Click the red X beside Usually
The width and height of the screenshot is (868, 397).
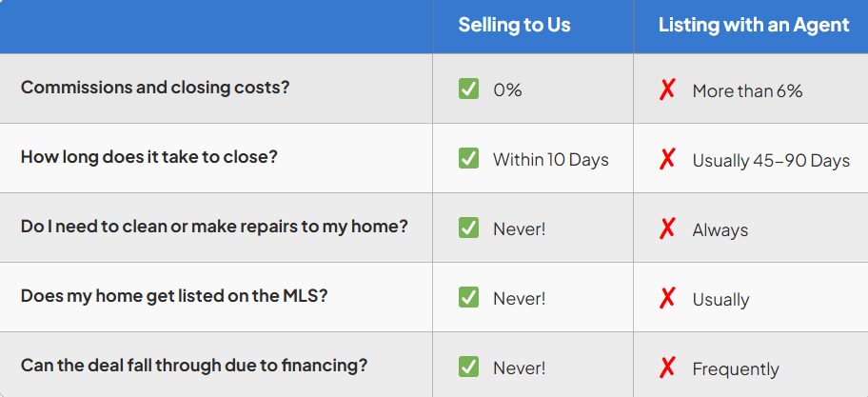click(x=667, y=298)
